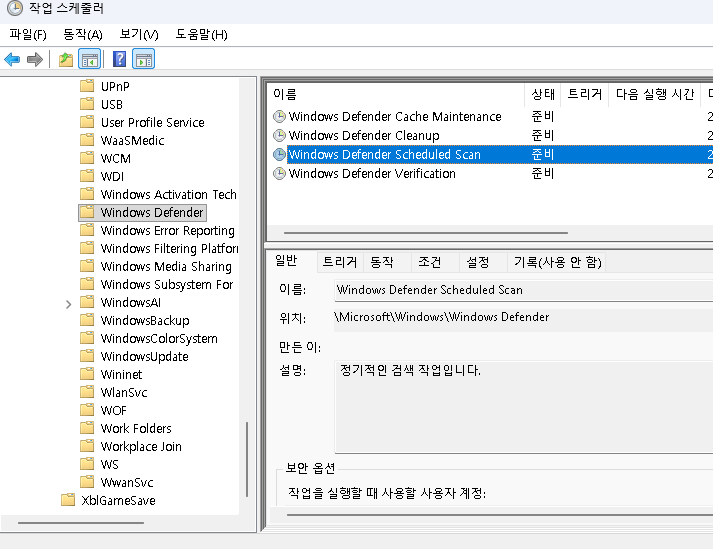
Task: Click the clock icon of Windows Defender Cleanup
Action: [279, 136]
